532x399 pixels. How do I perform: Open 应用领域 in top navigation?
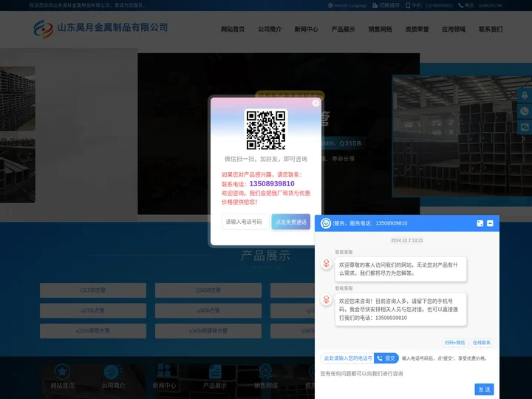pyautogui.click(x=454, y=29)
